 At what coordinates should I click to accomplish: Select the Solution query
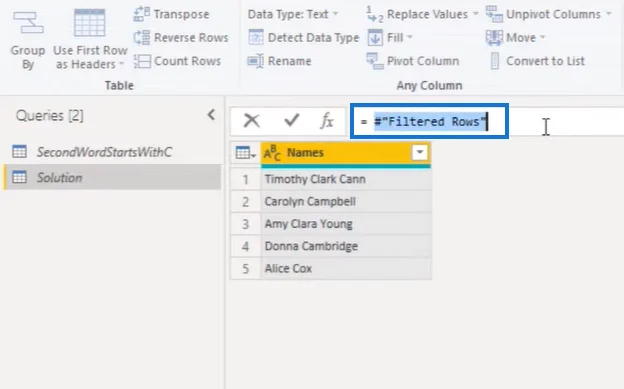pos(113,177)
